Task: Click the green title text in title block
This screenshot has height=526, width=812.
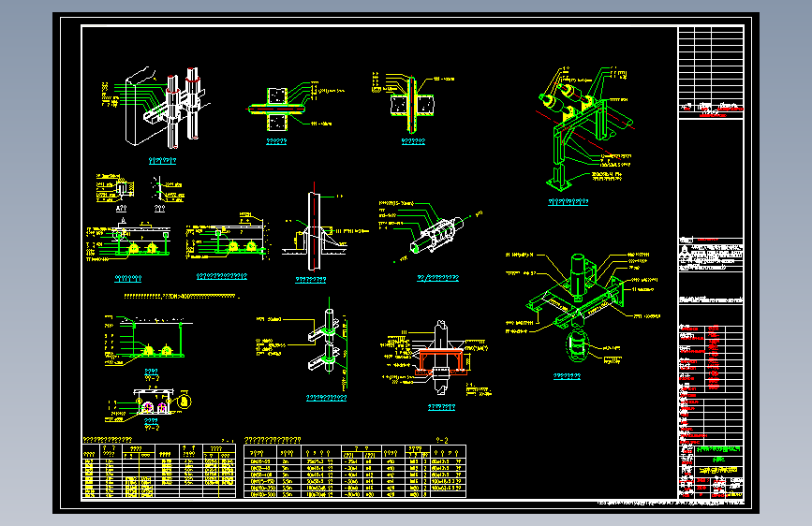Action: 718,449
